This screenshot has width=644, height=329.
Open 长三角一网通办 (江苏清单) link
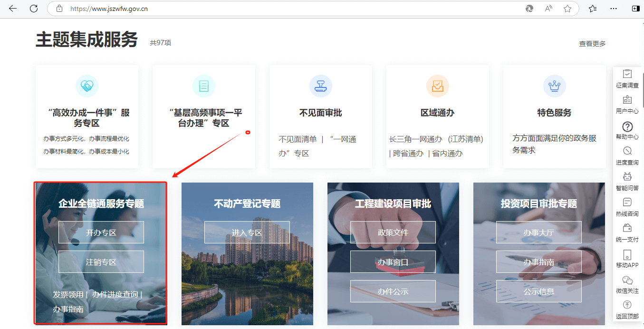(436, 139)
